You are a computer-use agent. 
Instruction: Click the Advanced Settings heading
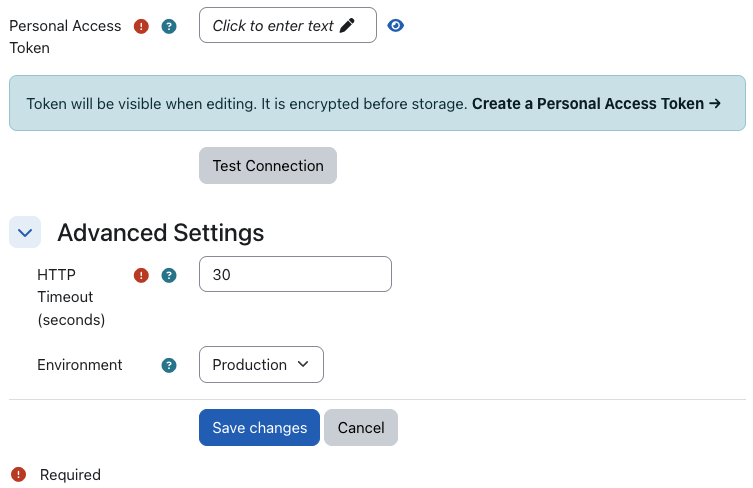160,233
